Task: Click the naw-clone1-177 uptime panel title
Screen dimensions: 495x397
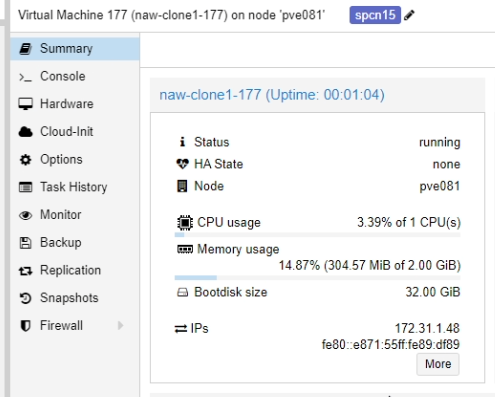Action: (272, 95)
